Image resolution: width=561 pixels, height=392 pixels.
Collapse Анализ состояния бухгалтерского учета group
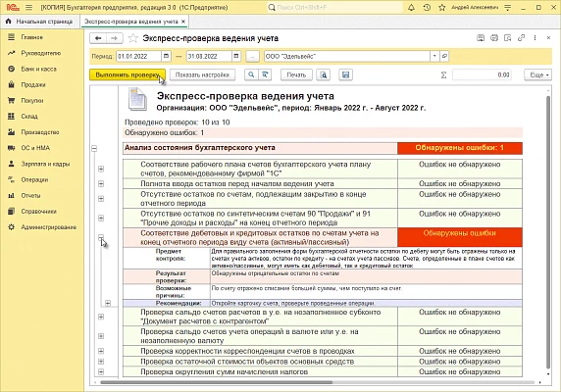click(94, 148)
